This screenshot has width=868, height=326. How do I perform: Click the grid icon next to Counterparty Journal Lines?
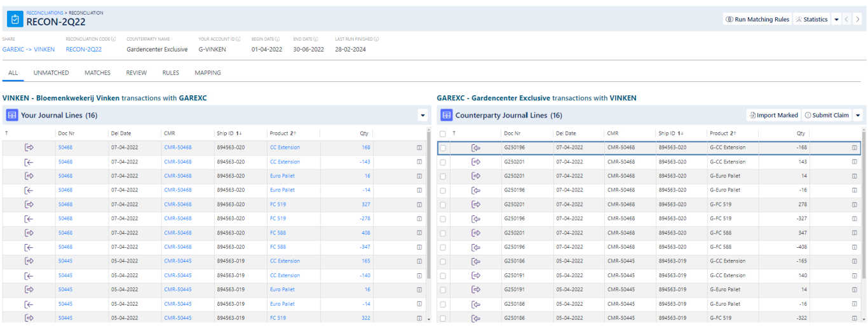pos(446,115)
